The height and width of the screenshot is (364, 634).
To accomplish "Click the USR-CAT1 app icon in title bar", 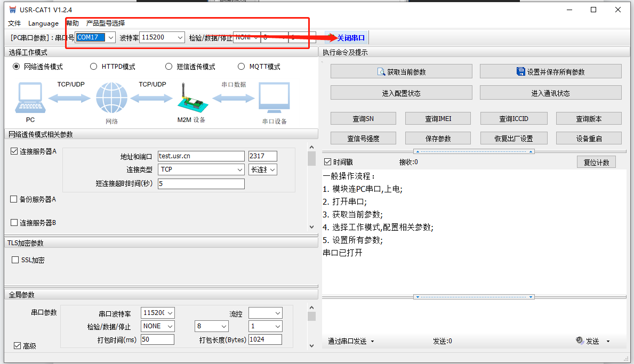I will (x=13, y=9).
